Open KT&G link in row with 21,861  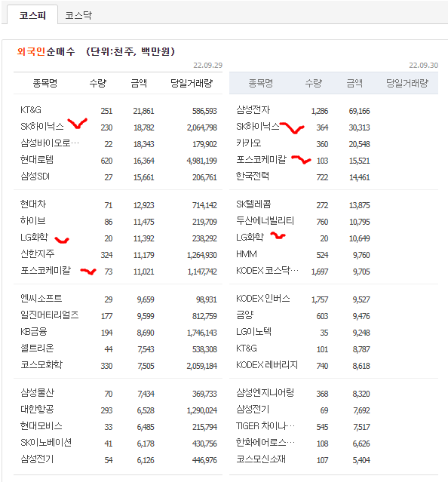pos(31,109)
